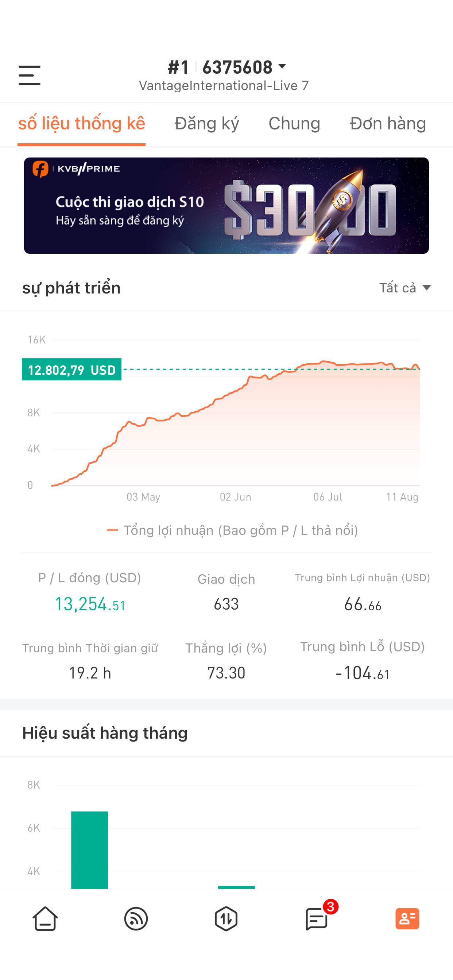Open the Cuộc thi giao dịch S10 banner
The height and width of the screenshot is (980, 453).
click(x=226, y=205)
